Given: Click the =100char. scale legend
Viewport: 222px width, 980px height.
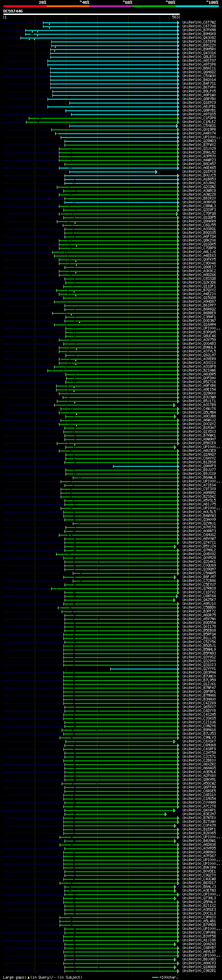Looking at the screenshot, I should pyautogui.click(x=165, y=977).
